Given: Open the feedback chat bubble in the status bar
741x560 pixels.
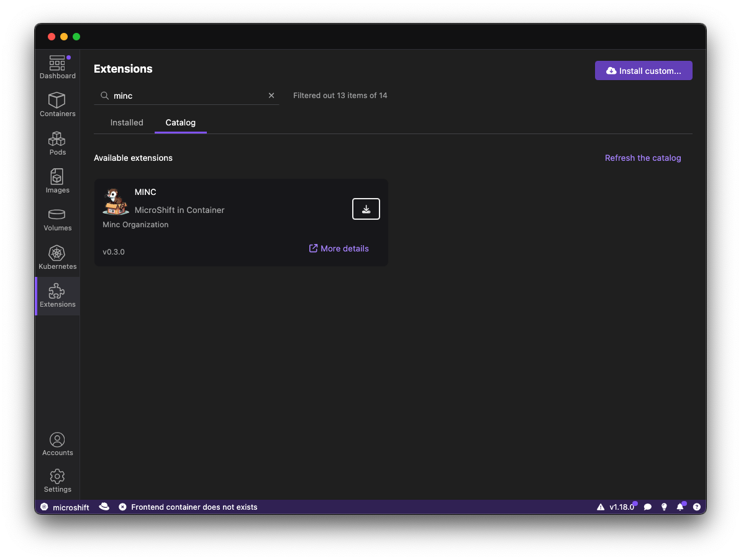Looking at the screenshot, I should (x=647, y=507).
